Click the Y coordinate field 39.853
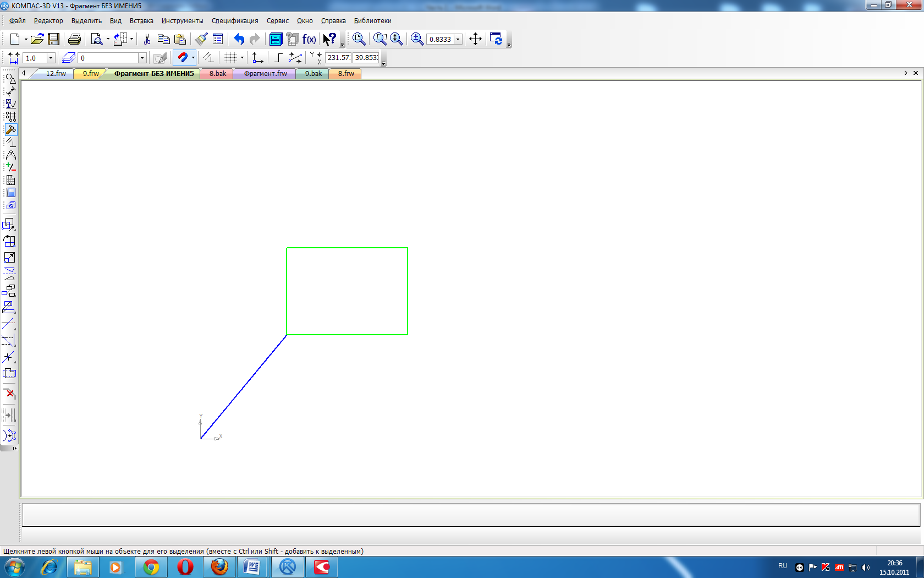Image resolution: width=924 pixels, height=578 pixels. point(366,58)
